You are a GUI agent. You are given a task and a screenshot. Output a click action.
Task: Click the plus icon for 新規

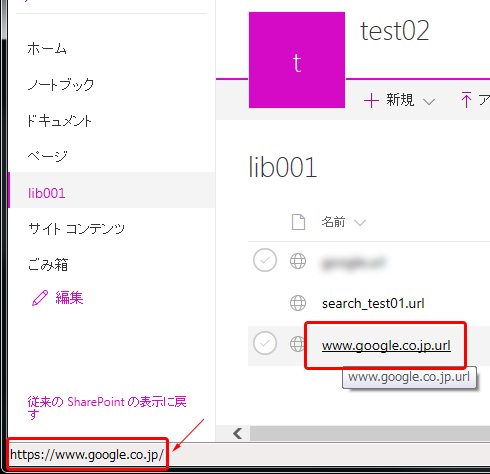coord(371,100)
